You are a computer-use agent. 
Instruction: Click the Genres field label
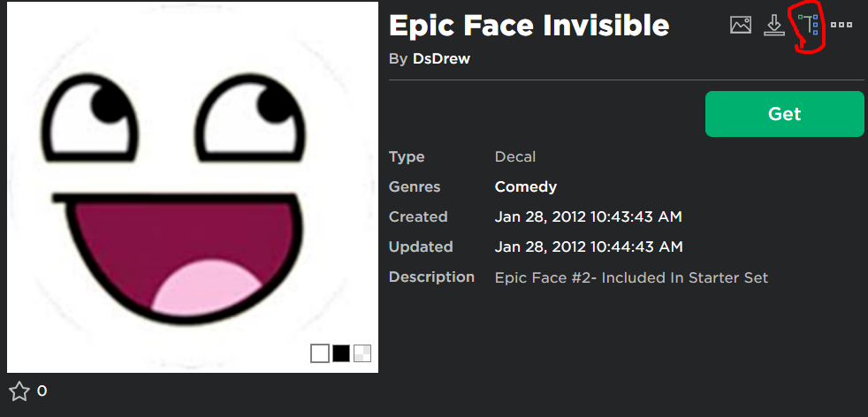414,186
